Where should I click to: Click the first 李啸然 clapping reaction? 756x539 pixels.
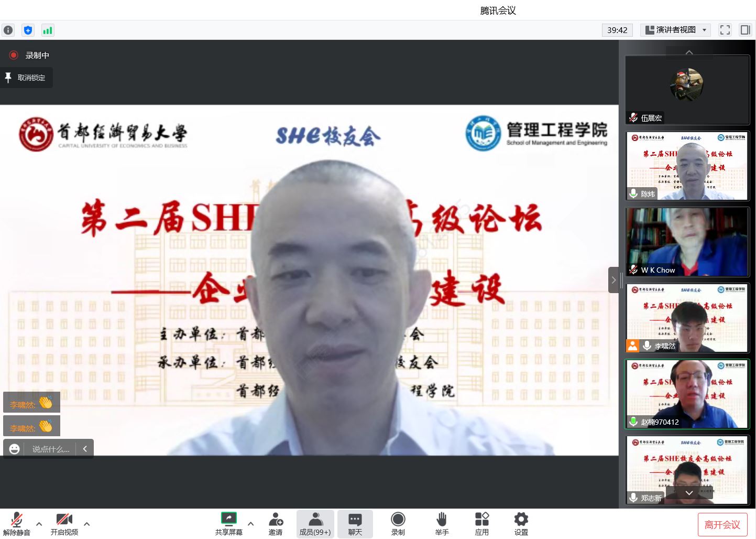(31, 402)
